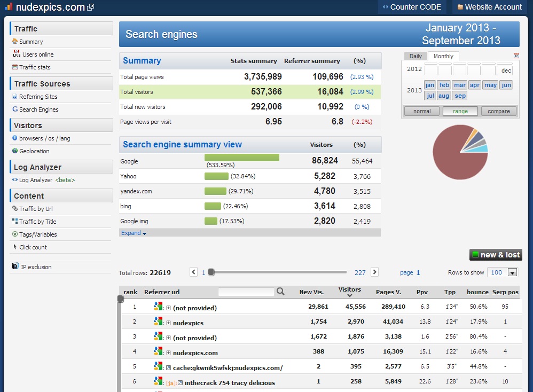Open Counter CODE menu
This screenshot has height=392, width=533.
(412, 7)
